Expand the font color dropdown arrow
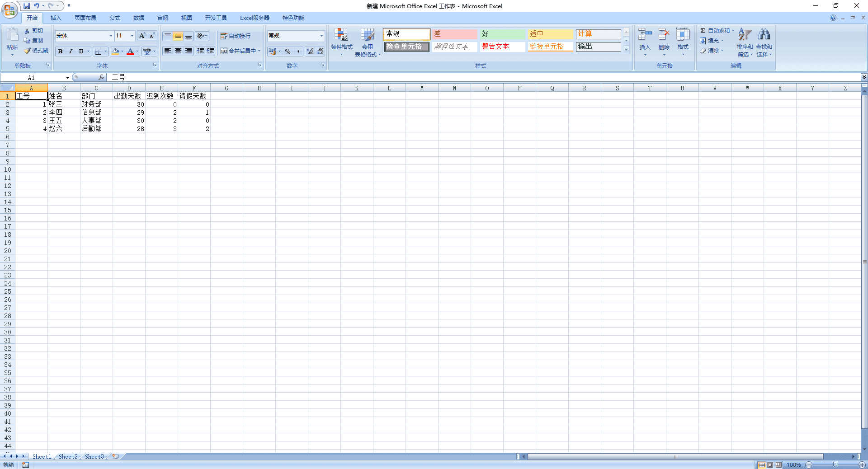This screenshot has height=469, width=868. pos(137,52)
